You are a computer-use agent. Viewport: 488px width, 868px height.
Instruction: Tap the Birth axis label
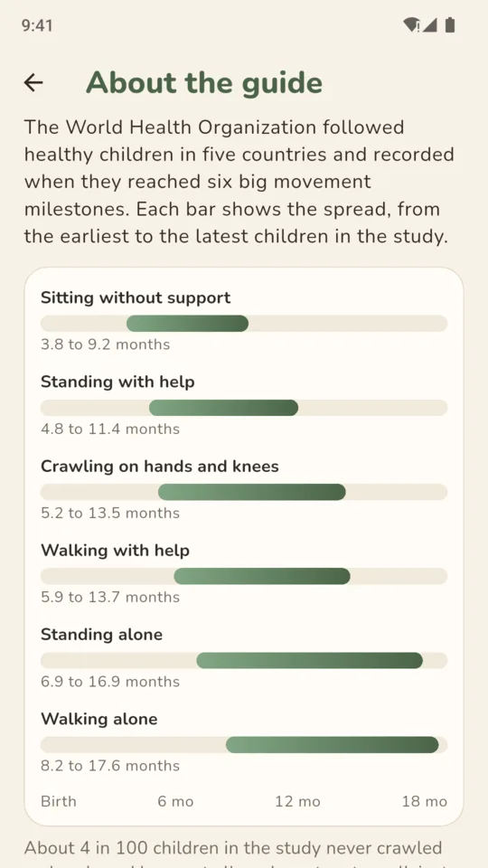point(59,802)
